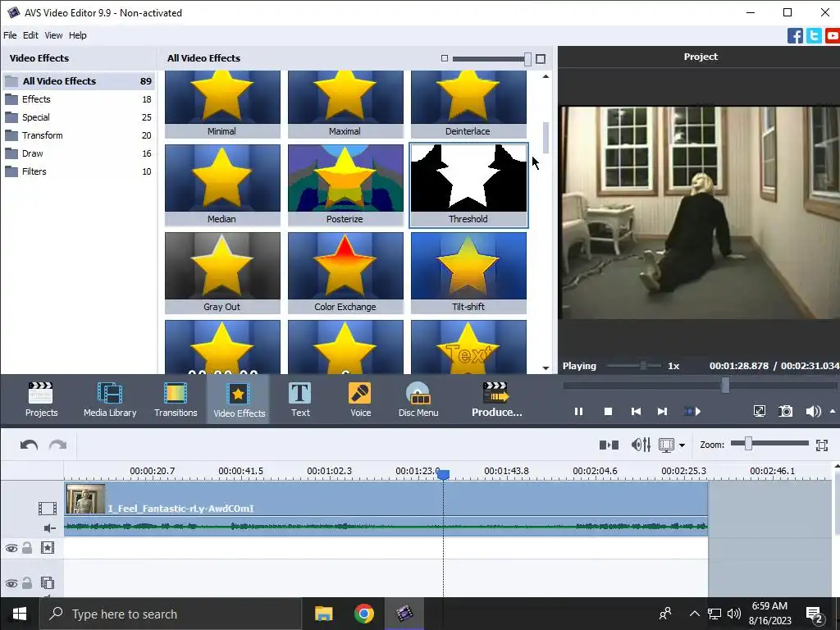Image resolution: width=840 pixels, height=630 pixels.
Task: Click the video overlay track icon
Action: pyautogui.click(x=48, y=582)
